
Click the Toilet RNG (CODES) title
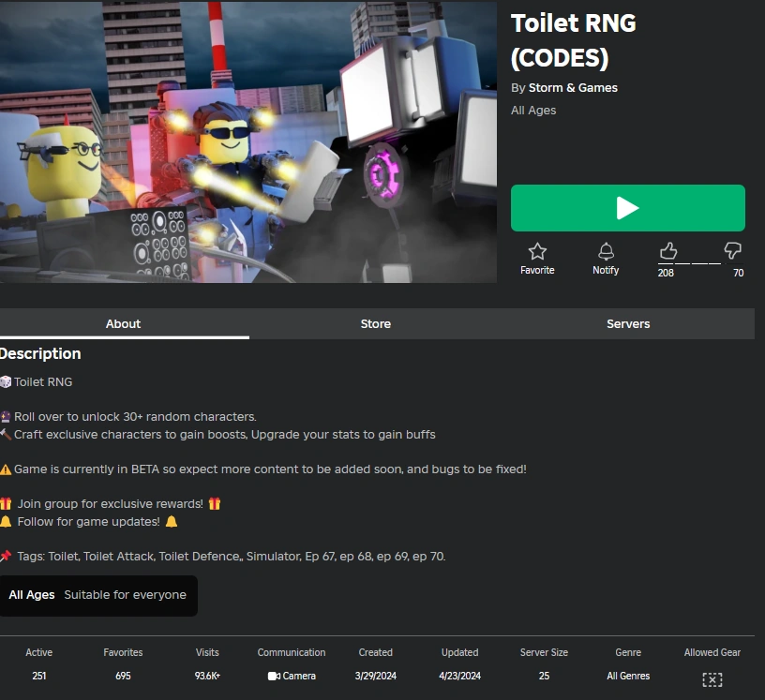[x=573, y=40]
